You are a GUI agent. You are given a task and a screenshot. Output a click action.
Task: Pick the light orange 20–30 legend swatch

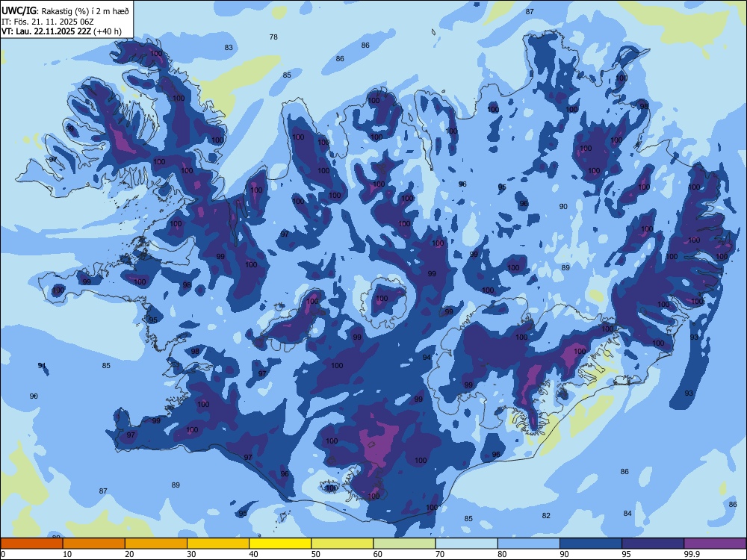click(156, 544)
